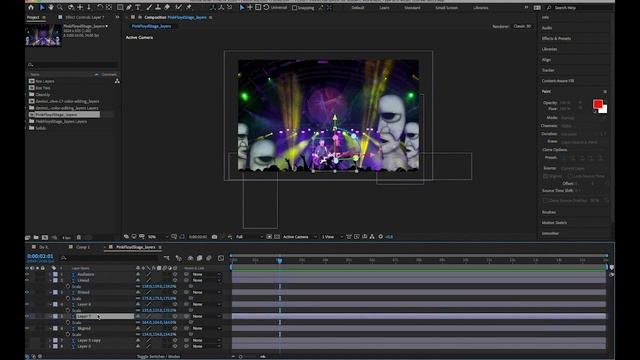
Task: Select the Roto Brush tool
Action: 178,7
